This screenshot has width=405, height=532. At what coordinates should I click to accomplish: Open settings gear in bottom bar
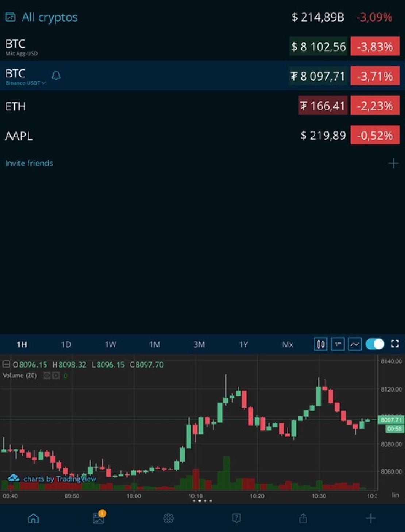coord(168,518)
